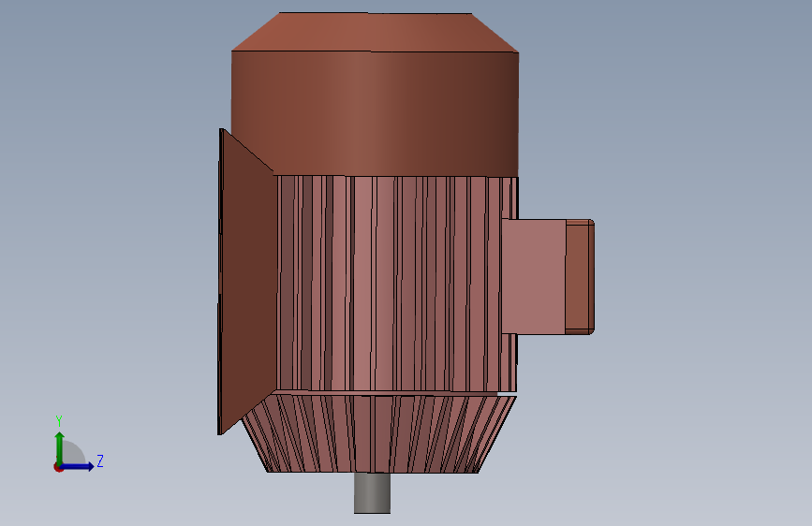Click the green Y axis arrow of the triad

60,447
